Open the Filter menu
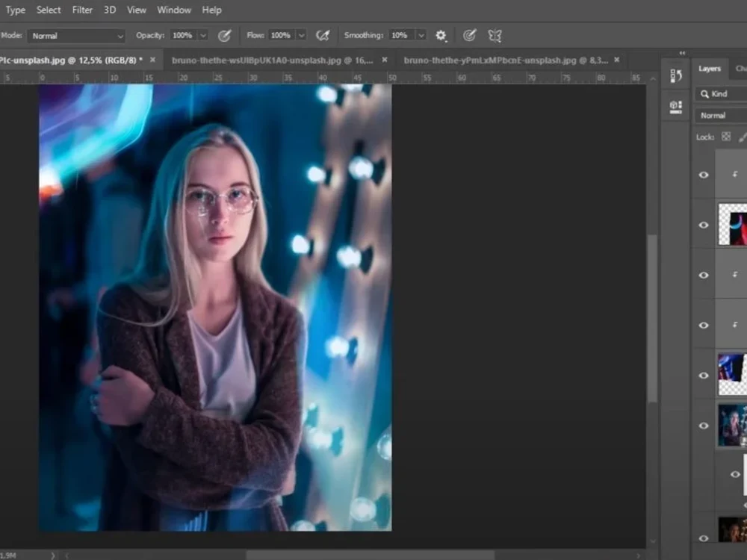Image resolution: width=747 pixels, height=560 pixels. pyautogui.click(x=82, y=10)
